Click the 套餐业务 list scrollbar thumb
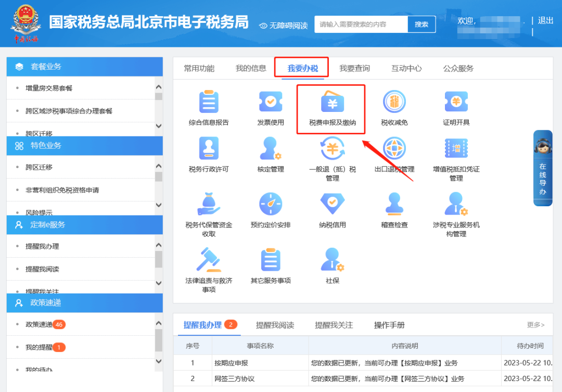This screenshot has height=392, width=562. click(158, 96)
